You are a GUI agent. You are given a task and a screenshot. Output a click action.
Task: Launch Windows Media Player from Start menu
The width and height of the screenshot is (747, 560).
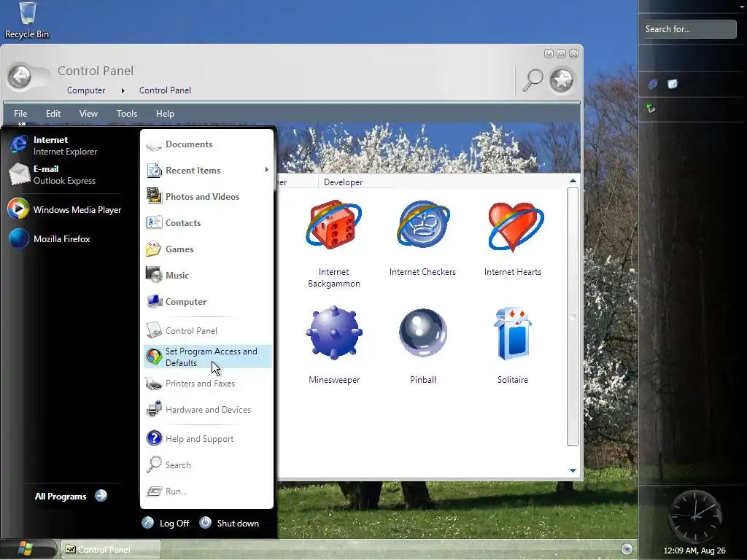coord(65,209)
